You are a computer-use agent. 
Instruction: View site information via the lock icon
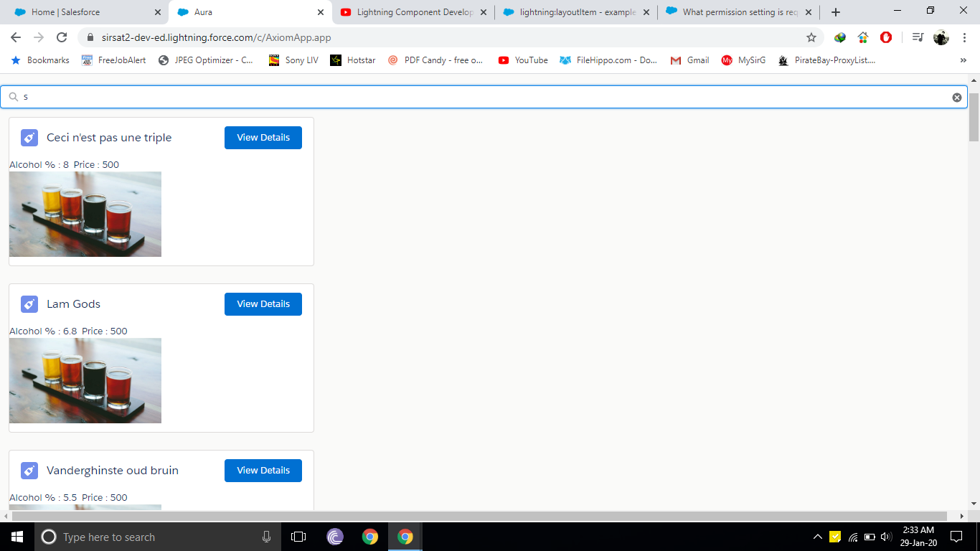90,37
